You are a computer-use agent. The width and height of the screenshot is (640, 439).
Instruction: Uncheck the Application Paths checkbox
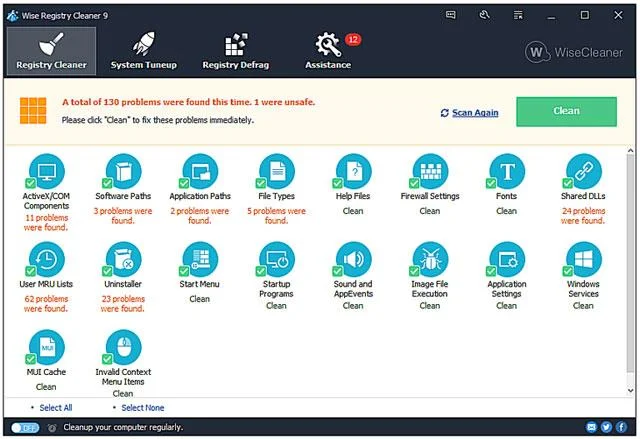[184, 183]
